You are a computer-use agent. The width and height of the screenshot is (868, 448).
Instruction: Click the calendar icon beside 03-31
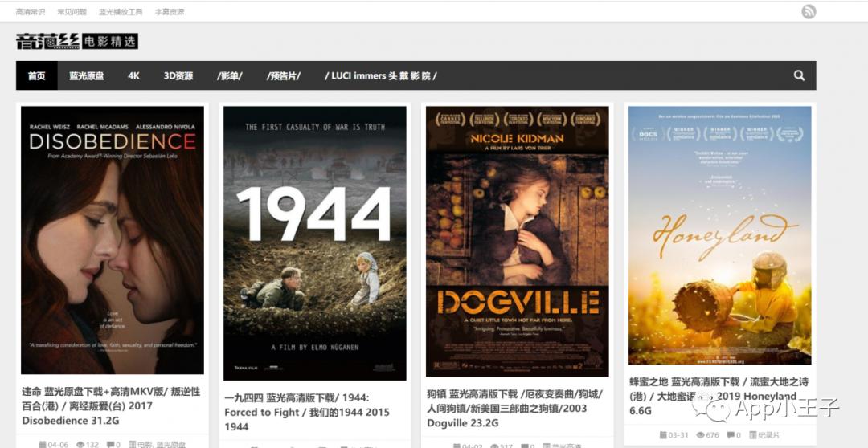coord(663,435)
